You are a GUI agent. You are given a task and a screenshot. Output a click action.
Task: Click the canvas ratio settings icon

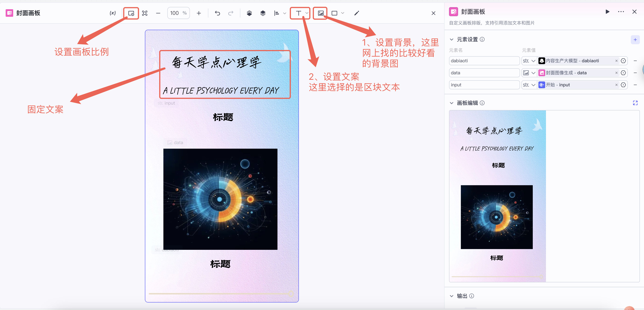pos(131,13)
